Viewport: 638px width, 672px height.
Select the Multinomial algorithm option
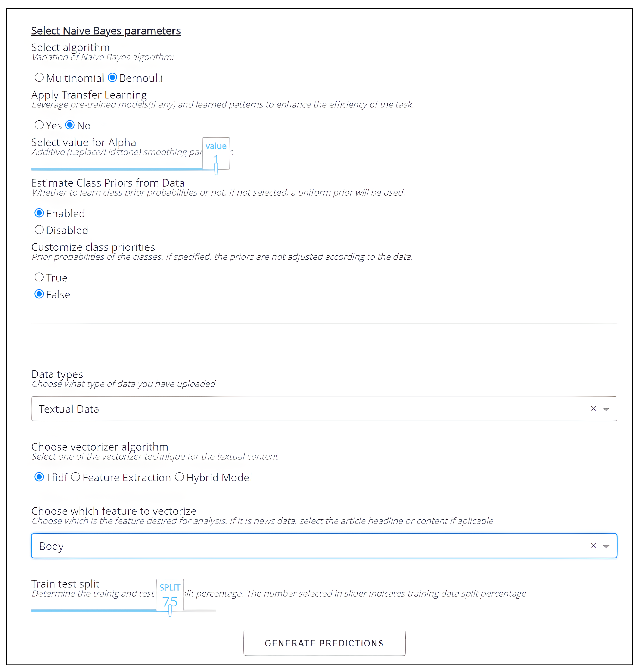pyautogui.click(x=39, y=78)
